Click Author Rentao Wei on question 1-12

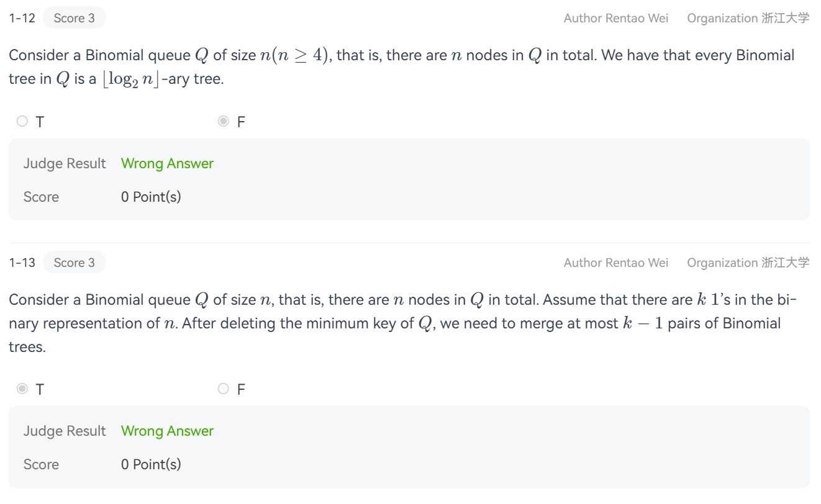(616, 18)
